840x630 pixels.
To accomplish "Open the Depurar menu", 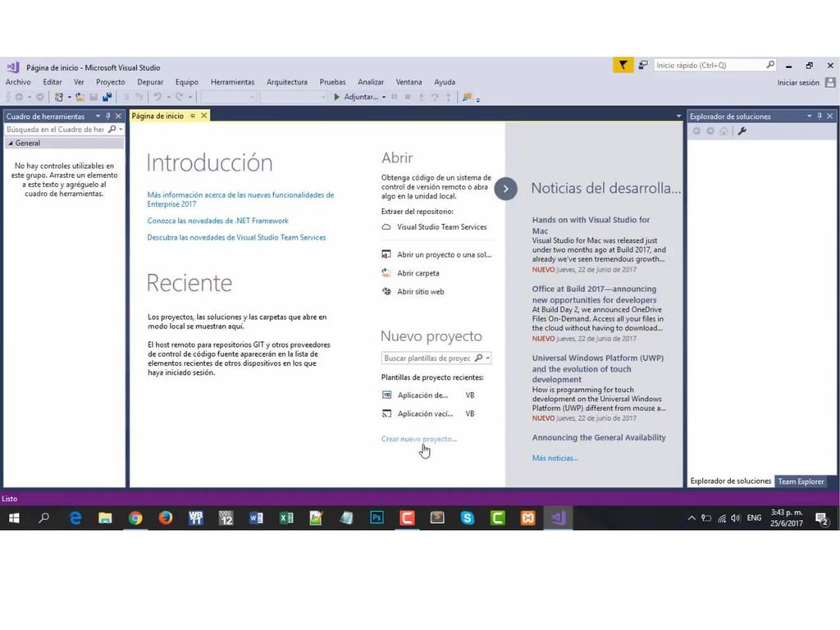I will coord(150,82).
